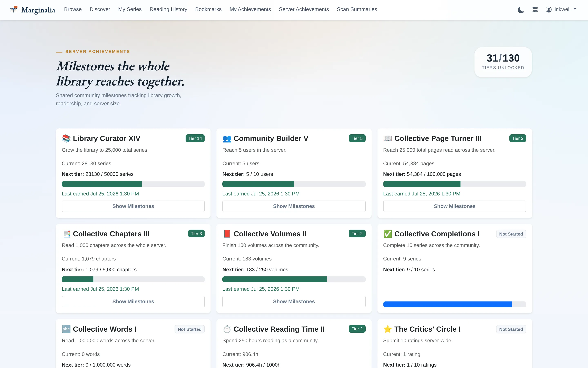The height and width of the screenshot is (368, 588).
Task: Toggle dark mode with the moon icon
Action: coord(521,9)
